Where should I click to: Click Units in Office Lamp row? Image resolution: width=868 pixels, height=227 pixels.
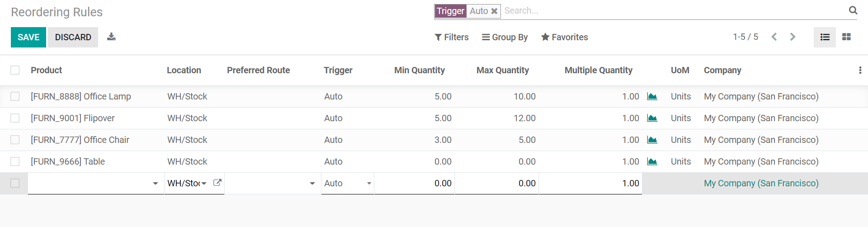tap(681, 96)
